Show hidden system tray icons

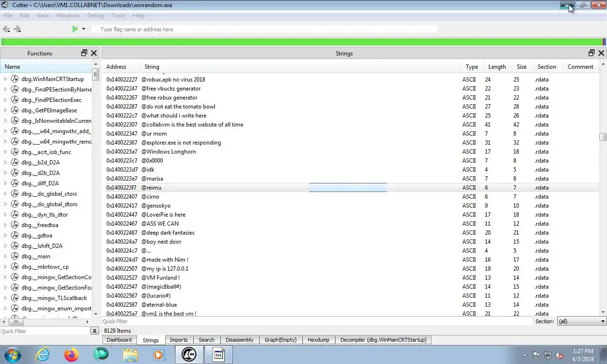524,355
